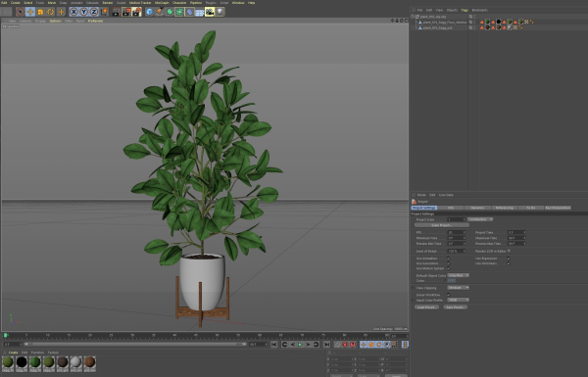Toggle the coordinate system icon
Viewport: 588px width, 377px height.
click(x=104, y=12)
